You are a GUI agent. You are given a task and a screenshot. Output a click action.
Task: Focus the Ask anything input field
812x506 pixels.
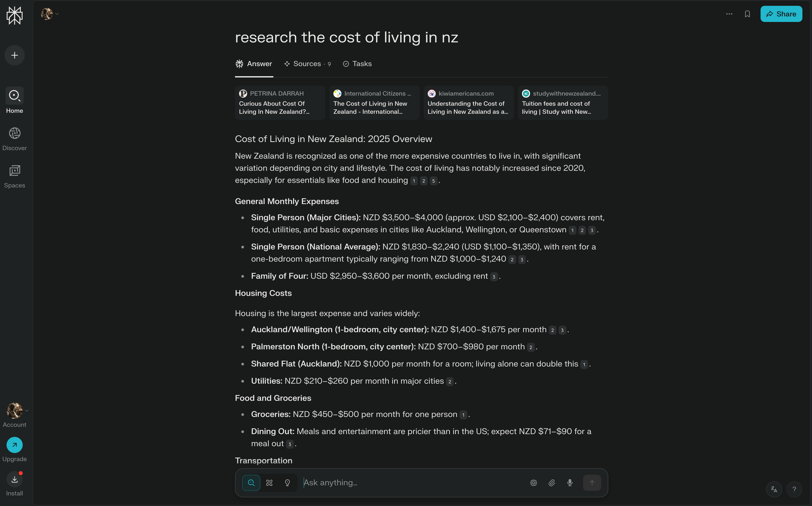(412, 482)
